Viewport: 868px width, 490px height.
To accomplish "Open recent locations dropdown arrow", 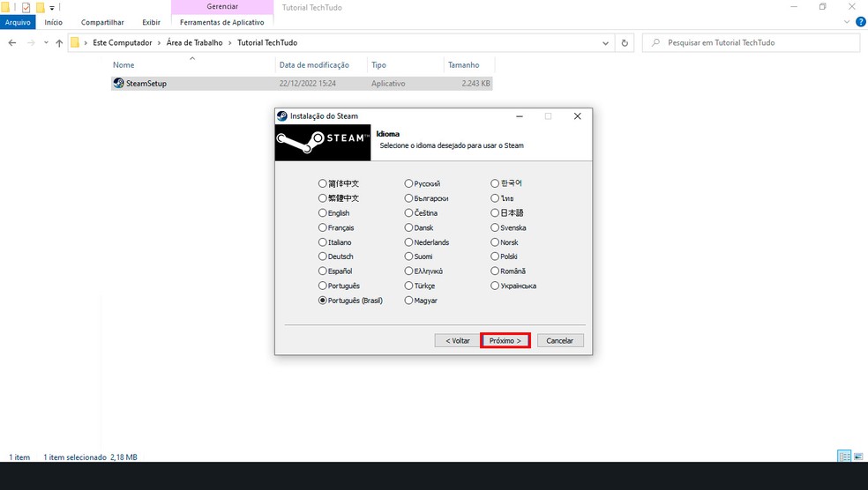I will (46, 42).
